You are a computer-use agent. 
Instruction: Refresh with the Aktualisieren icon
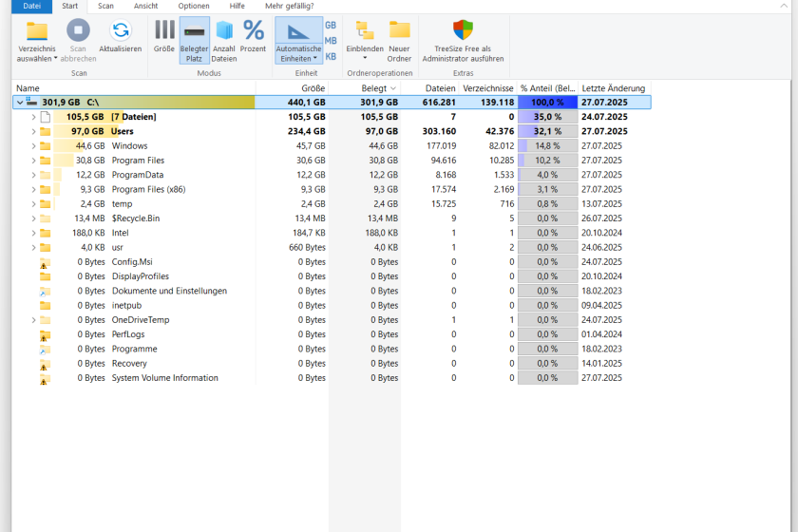click(x=121, y=30)
